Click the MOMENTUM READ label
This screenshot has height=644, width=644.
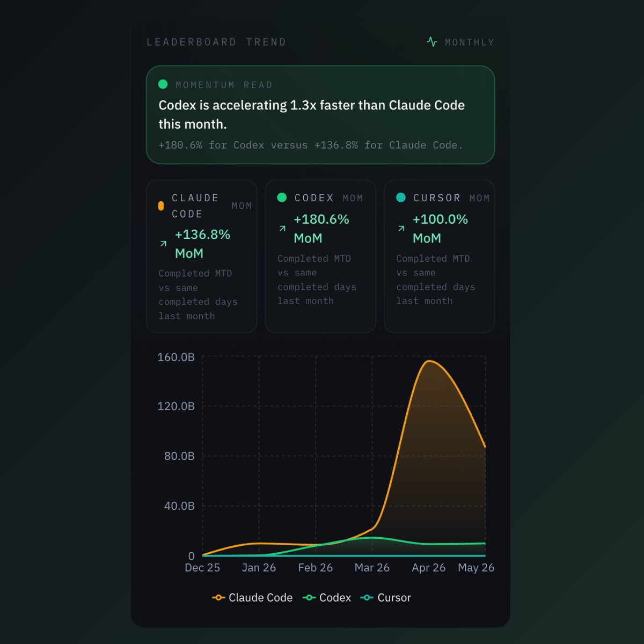coord(224,85)
